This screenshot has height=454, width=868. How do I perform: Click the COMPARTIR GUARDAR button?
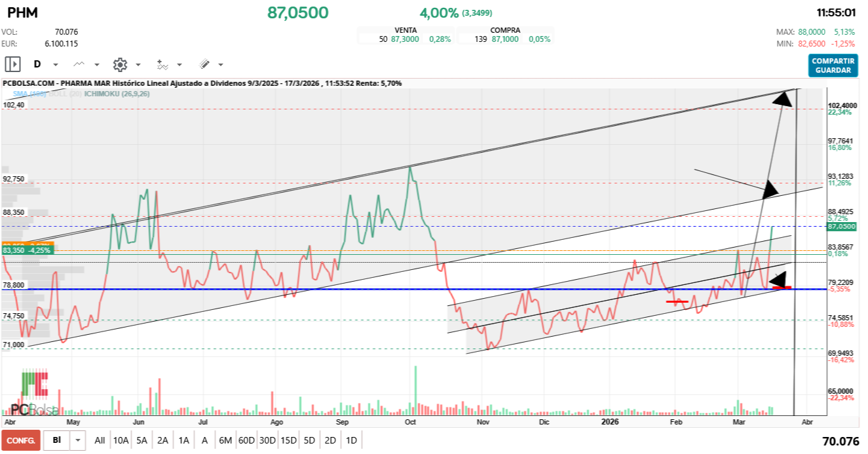click(833, 66)
